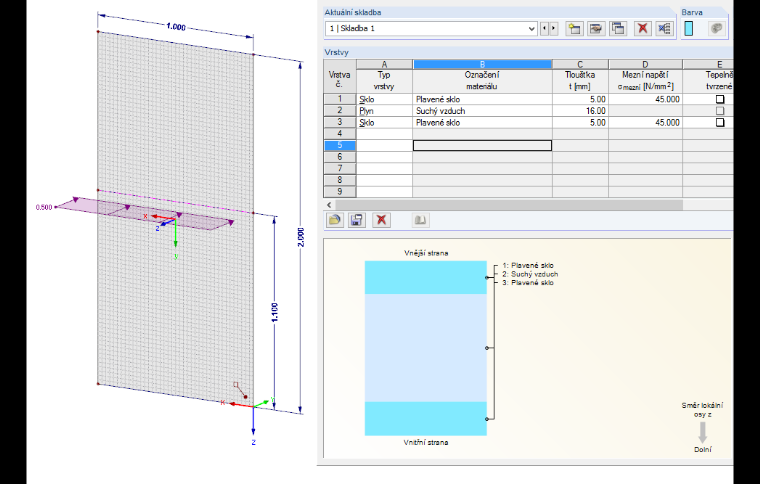Select row header 9
Image resolution: width=760 pixels, height=484 pixels.
tap(340, 192)
